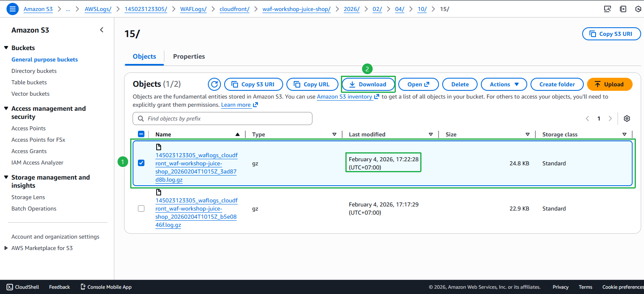Go to next page of objects
644x294 pixels.
pos(610,118)
